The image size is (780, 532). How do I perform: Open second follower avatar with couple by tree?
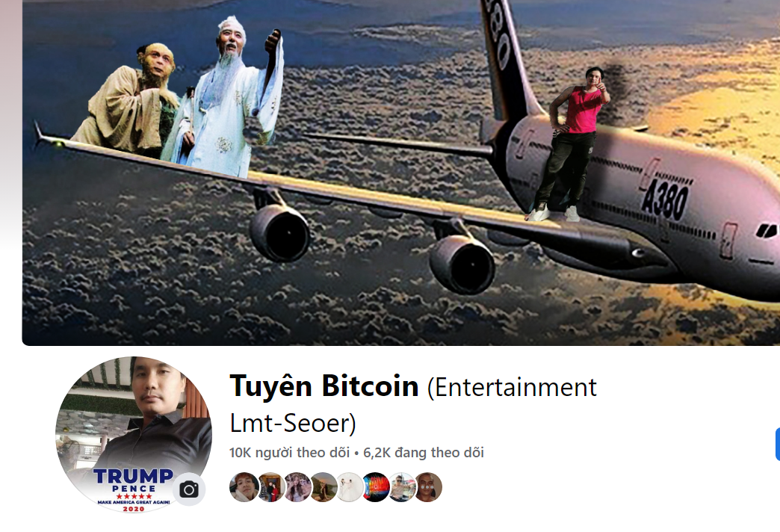point(270,486)
